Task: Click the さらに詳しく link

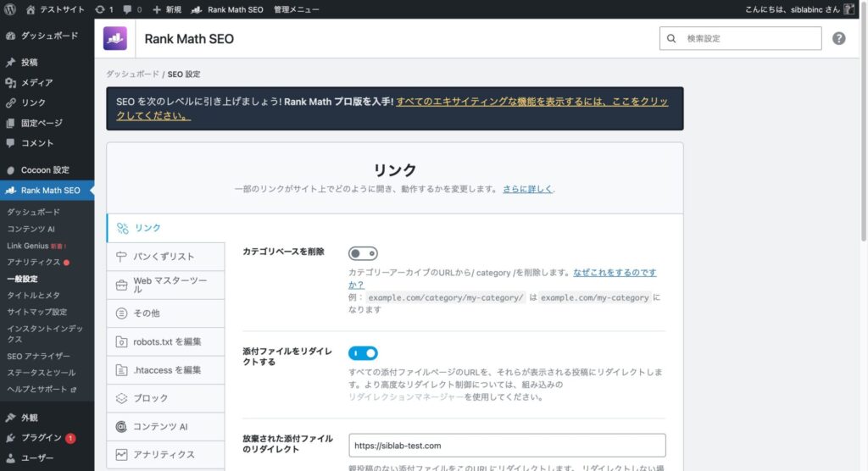Action: click(x=527, y=189)
